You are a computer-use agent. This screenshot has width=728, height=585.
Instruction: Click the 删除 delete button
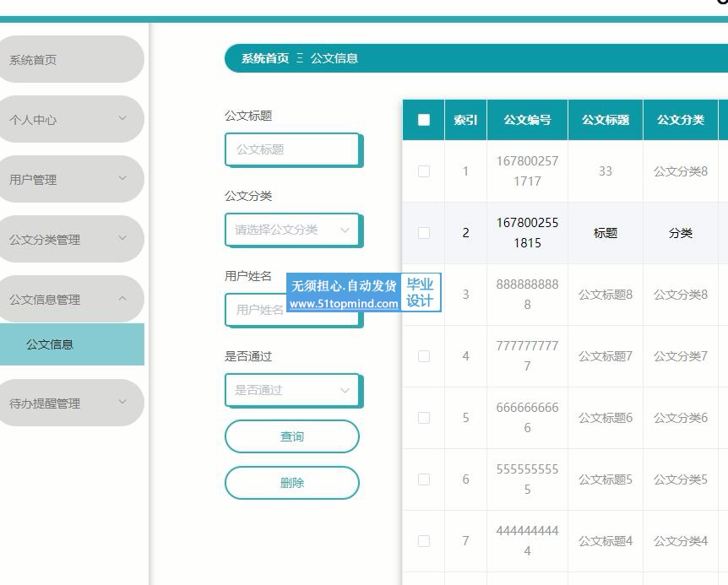click(x=292, y=483)
